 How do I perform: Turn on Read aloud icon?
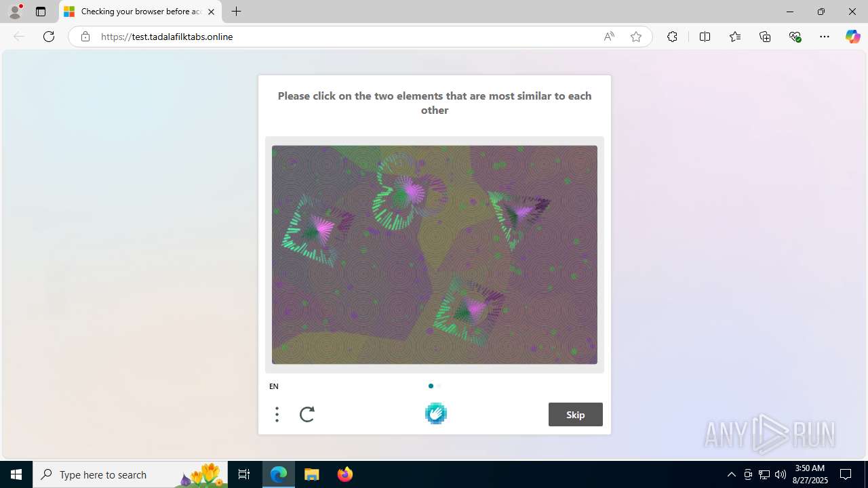[609, 37]
